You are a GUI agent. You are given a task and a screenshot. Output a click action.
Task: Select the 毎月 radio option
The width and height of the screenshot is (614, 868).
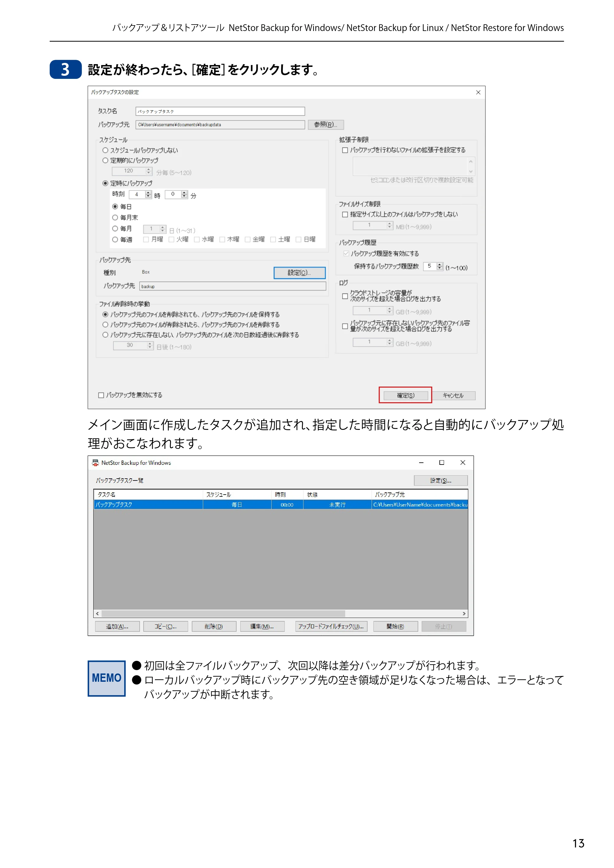coord(115,228)
